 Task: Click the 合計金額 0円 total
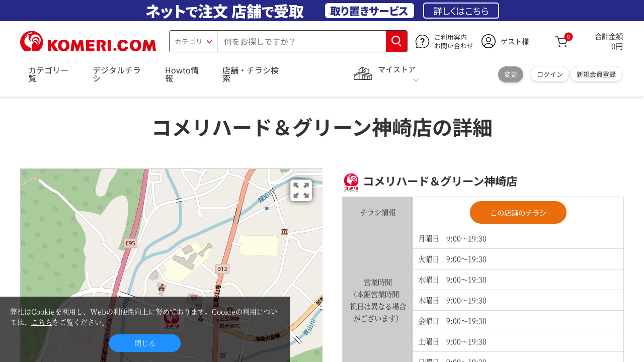pyautogui.click(x=609, y=41)
